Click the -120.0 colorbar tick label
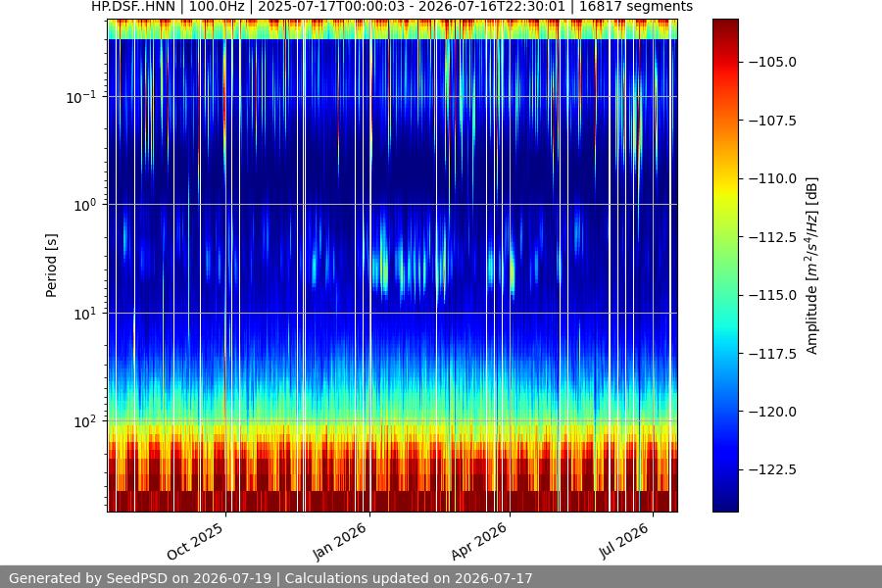The height and width of the screenshot is (588, 882). (772, 412)
